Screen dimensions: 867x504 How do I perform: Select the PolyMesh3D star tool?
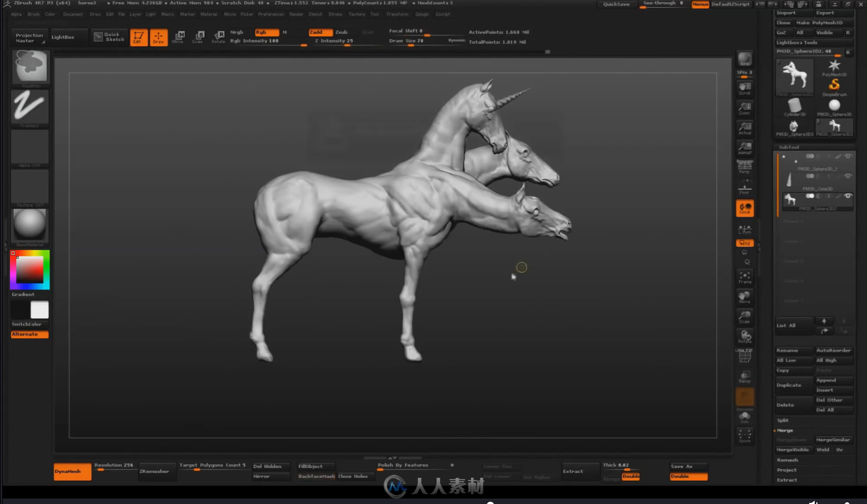834,68
